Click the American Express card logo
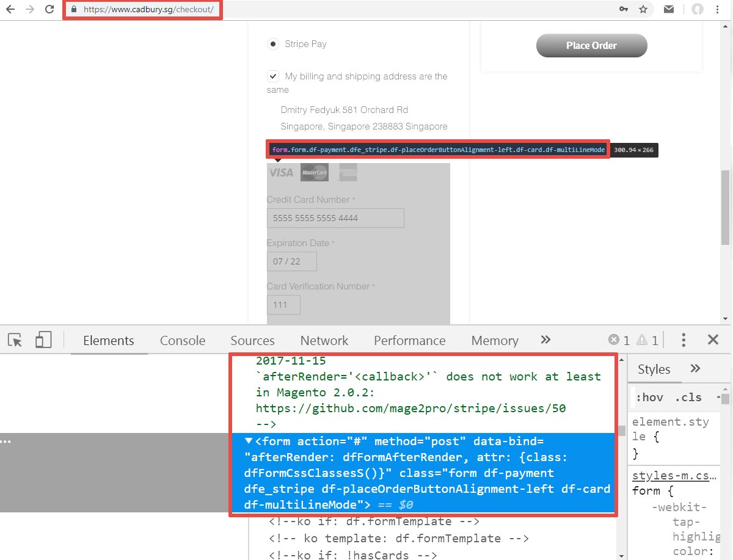 [x=348, y=173]
